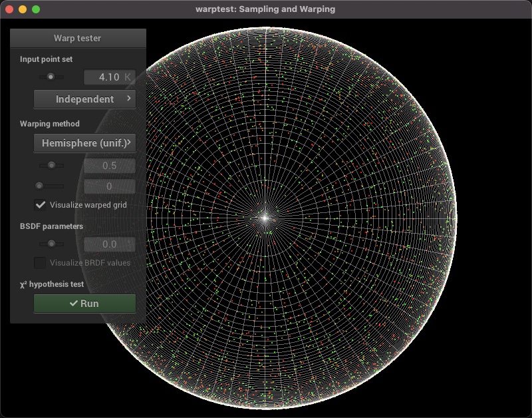Click the 4.10 K point count field
This screenshot has width=532, height=418.
[109, 77]
